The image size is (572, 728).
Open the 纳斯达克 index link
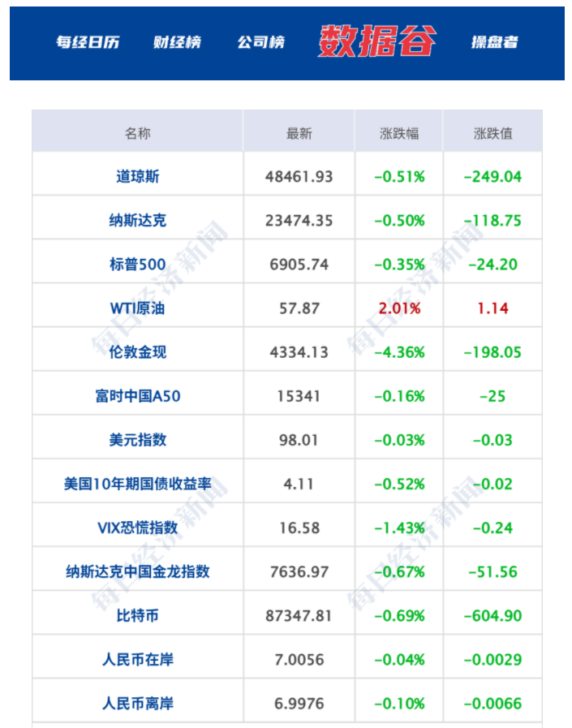coord(138,220)
